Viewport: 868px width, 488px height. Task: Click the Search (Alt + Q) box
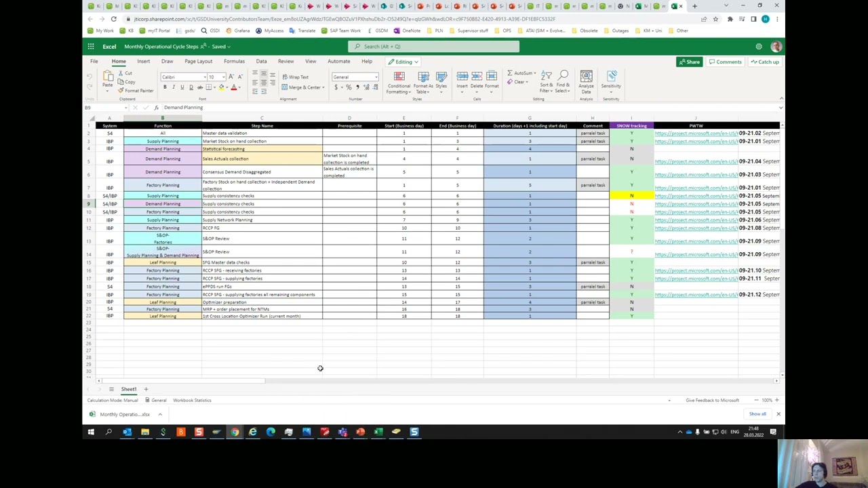point(434,47)
